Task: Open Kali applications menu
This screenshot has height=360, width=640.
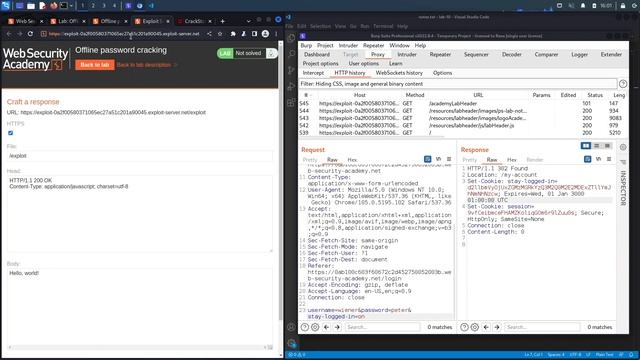Action: click(6, 6)
